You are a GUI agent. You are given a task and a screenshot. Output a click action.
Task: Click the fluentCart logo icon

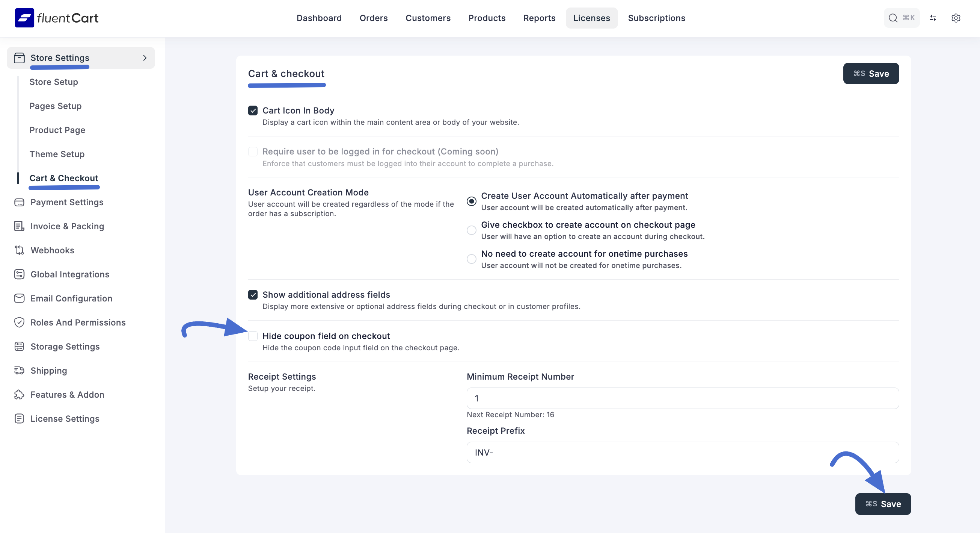[x=24, y=18]
